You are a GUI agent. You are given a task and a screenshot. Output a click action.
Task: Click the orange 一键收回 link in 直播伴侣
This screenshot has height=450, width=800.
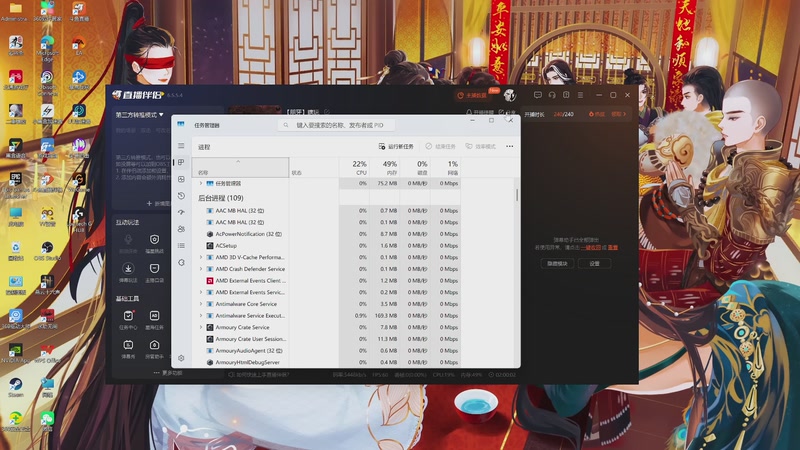[x=590, y=247]
